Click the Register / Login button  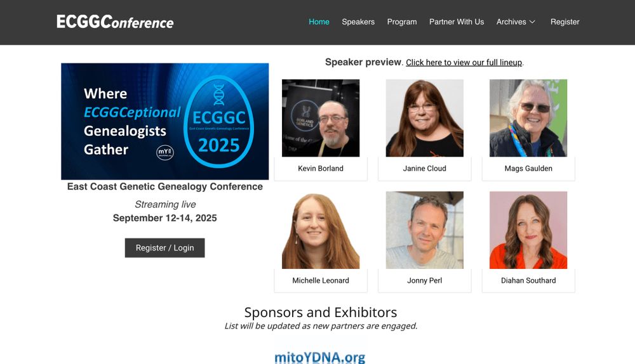(x=165, y=247)
